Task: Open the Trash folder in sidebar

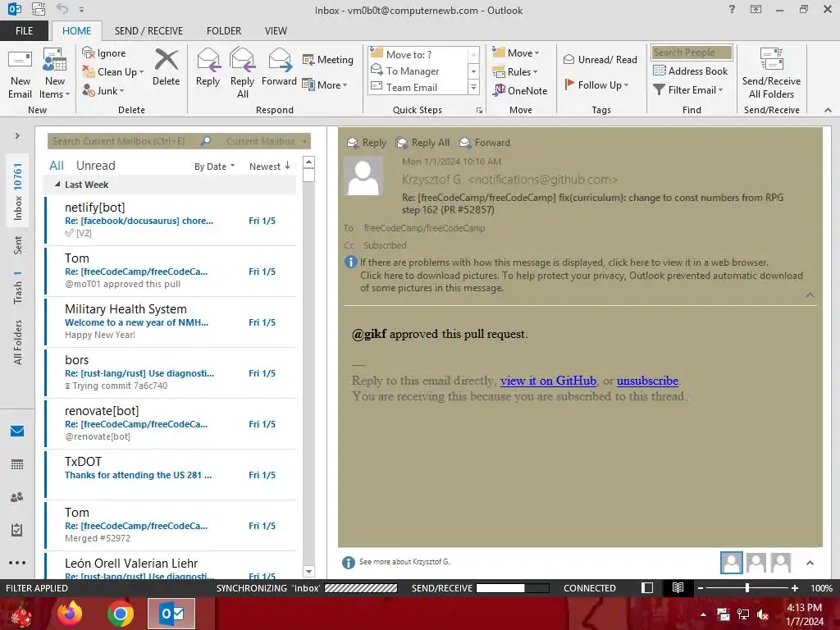Action: 18,287
